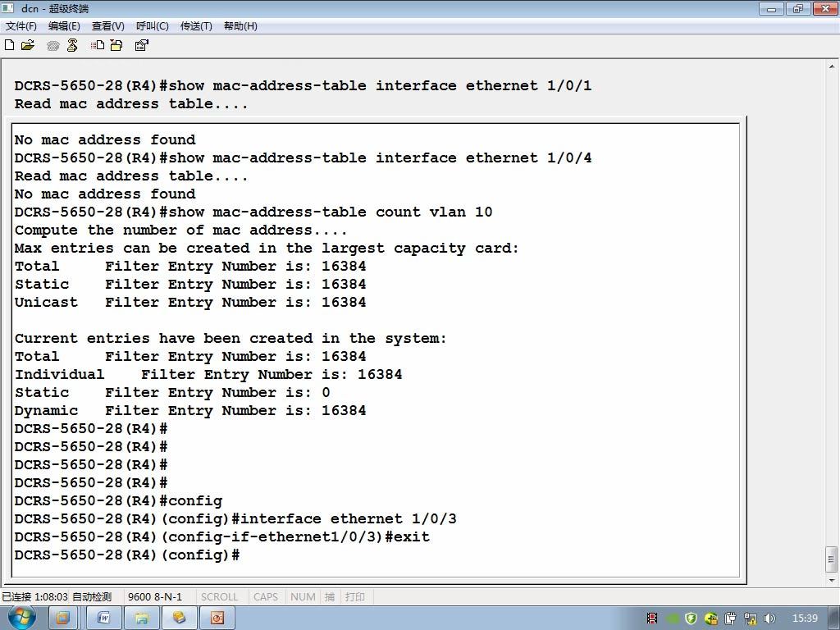
Task: Open the 帮助(H) menu
Action: (240, 26)
